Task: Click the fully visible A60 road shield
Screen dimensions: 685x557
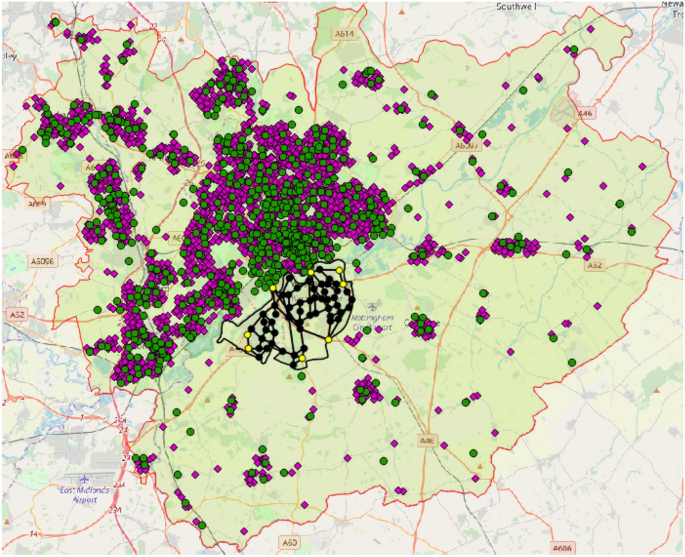Action: [289, 543]
